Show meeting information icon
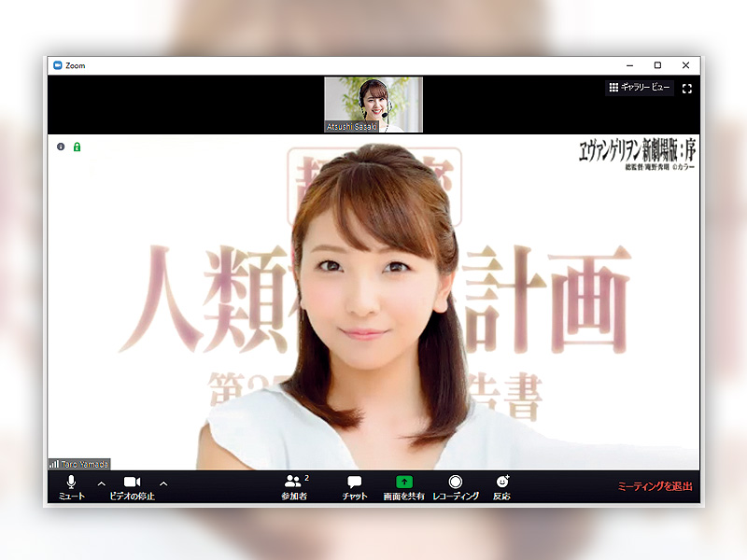The width and height of the screenshot is (747, 560). (x=61, y=147)
